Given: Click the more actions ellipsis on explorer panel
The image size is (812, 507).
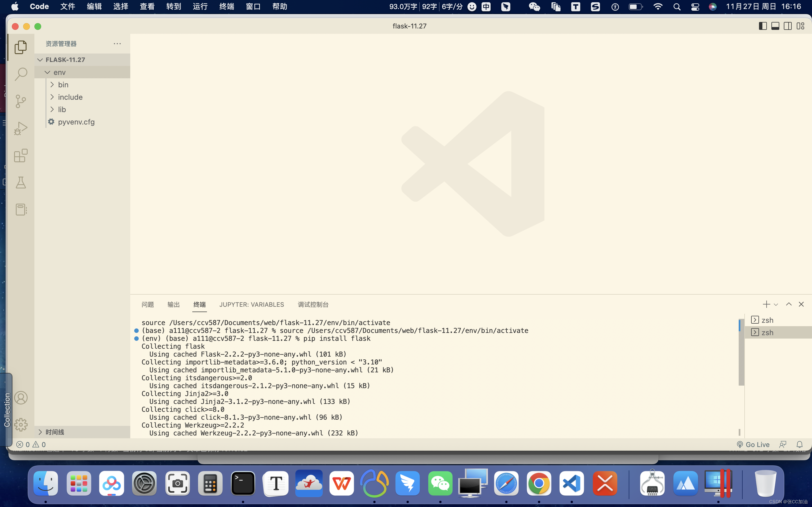Looking at the screenshot, I should [117, 43].
